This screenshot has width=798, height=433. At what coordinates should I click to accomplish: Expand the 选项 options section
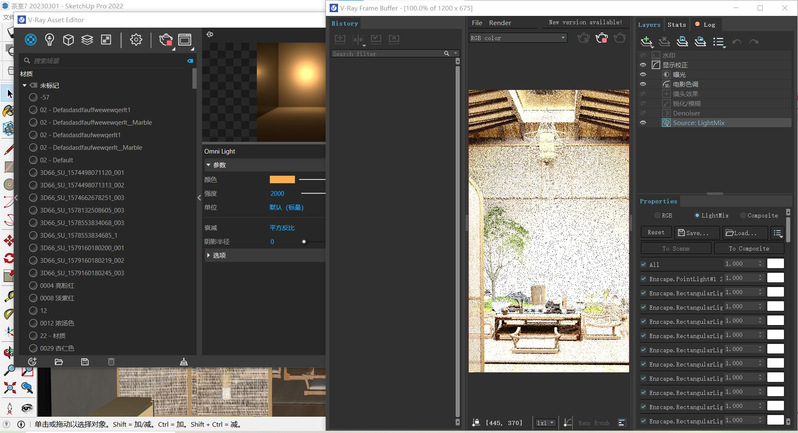point(209,255)
